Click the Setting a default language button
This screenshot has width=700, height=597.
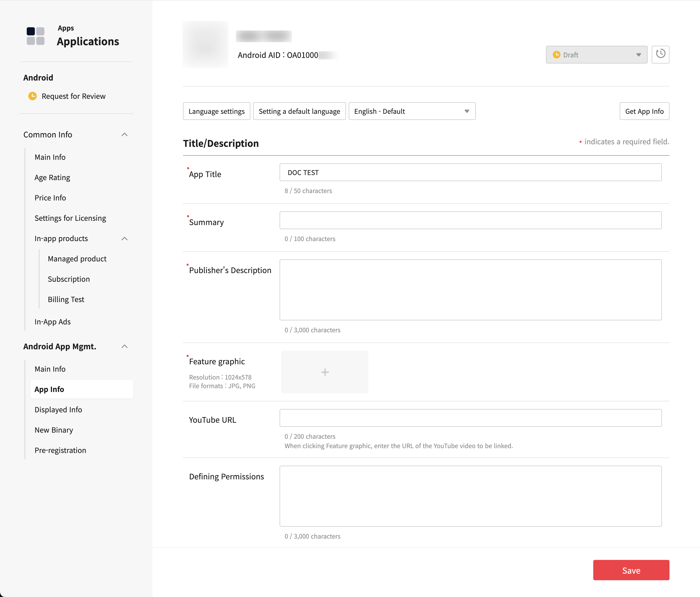tap(299, 112)
